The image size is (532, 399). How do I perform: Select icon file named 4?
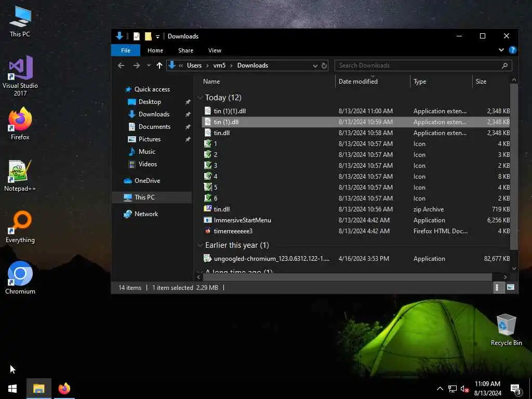pyautogui.click(x=355, y=177)
